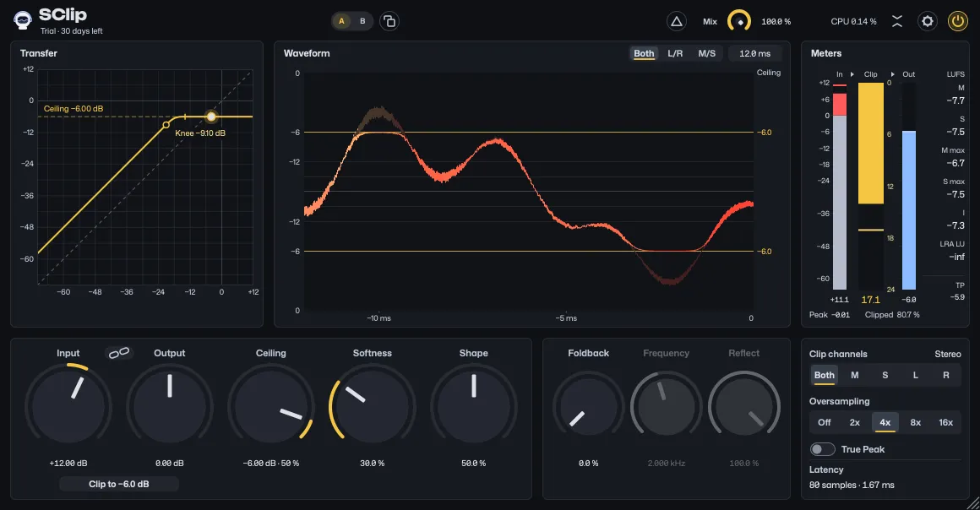Viewport: 980px width, 510px height.
Task: Switch Waveform view to M/S
Action: coord(707,54)
